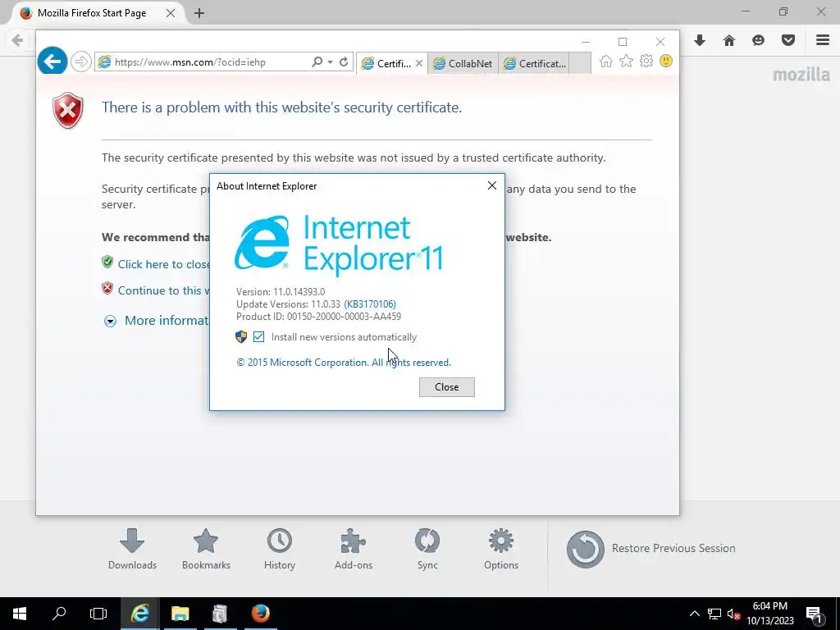Open Firefox downloads arrow in toolbar
This screenshot has width=840, height=630.
point(700,40)
